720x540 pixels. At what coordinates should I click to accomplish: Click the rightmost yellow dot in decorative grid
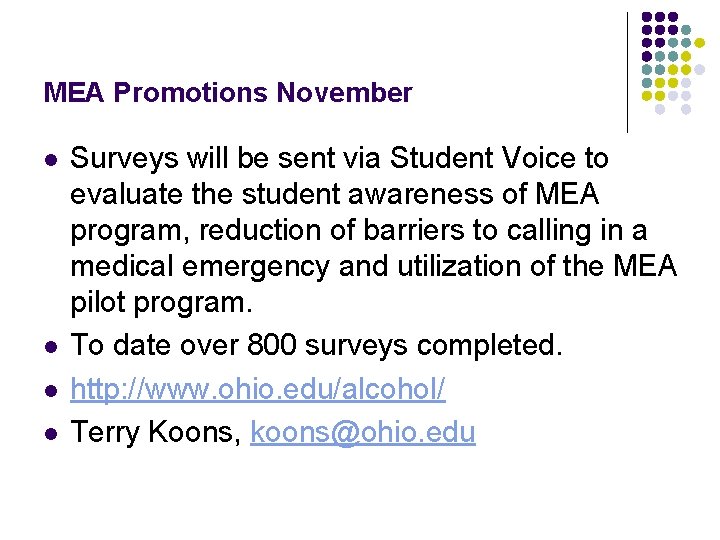699,43
